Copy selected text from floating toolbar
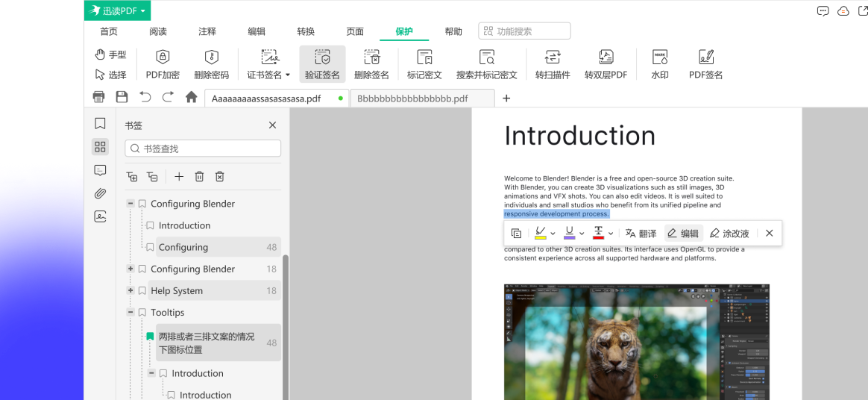Screen dimensions: 868x400 point(517,234)
